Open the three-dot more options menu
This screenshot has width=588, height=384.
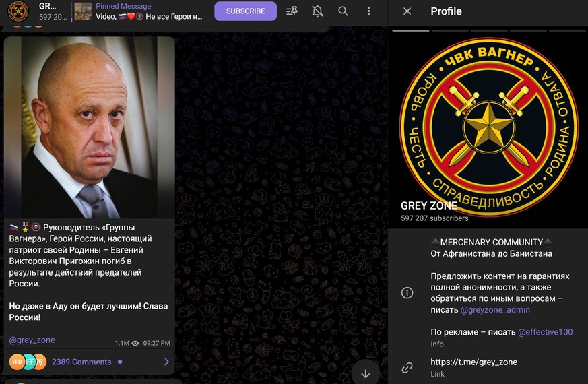368,11
